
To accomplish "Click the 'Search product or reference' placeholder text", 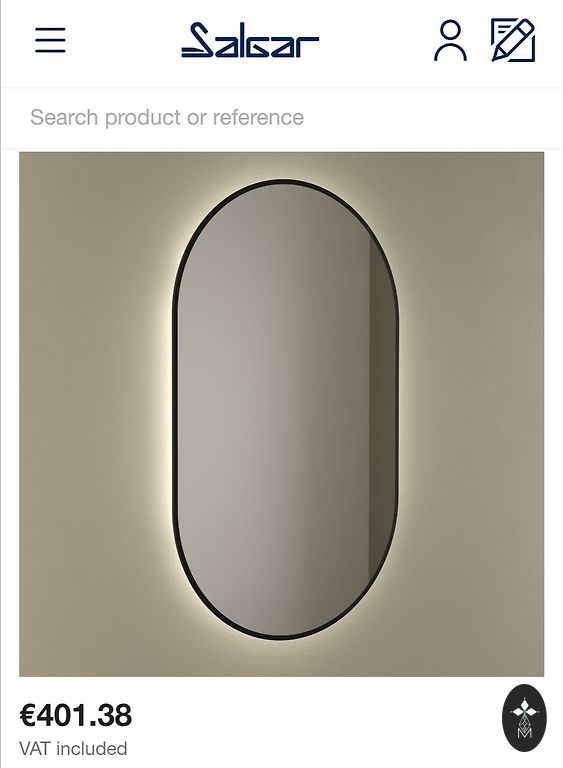I will click(167, 118).
